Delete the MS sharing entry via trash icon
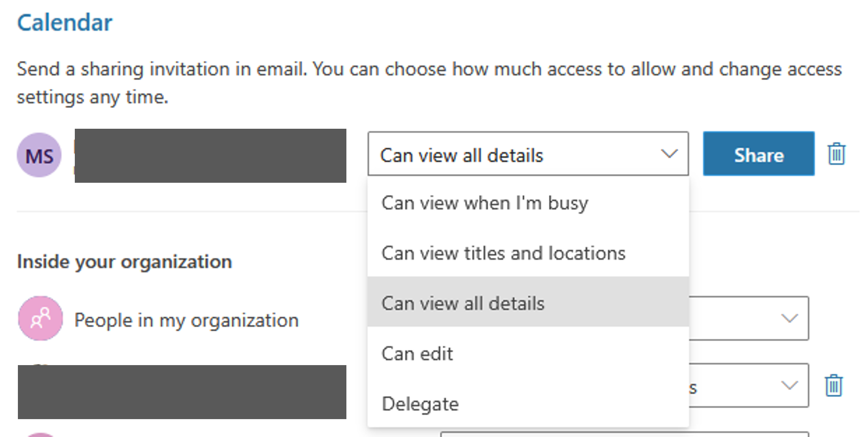The image size is (868, 437). pos(836,154)
